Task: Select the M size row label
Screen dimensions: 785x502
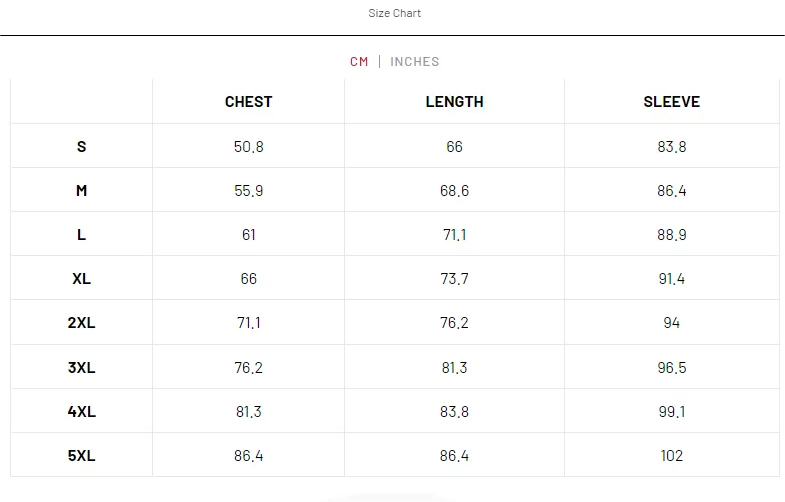Action: click(82, 190)
